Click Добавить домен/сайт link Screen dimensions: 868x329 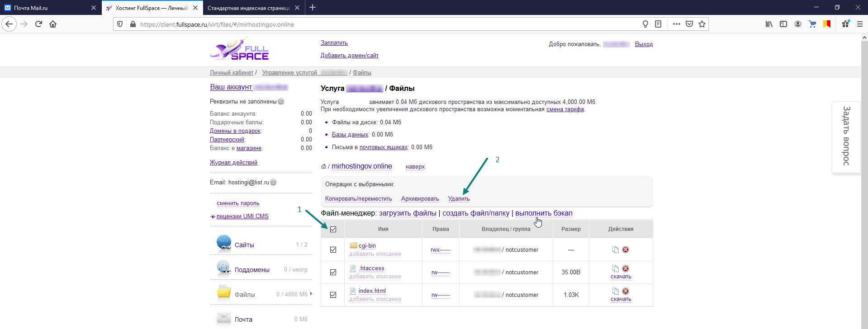tap(350, 56)
